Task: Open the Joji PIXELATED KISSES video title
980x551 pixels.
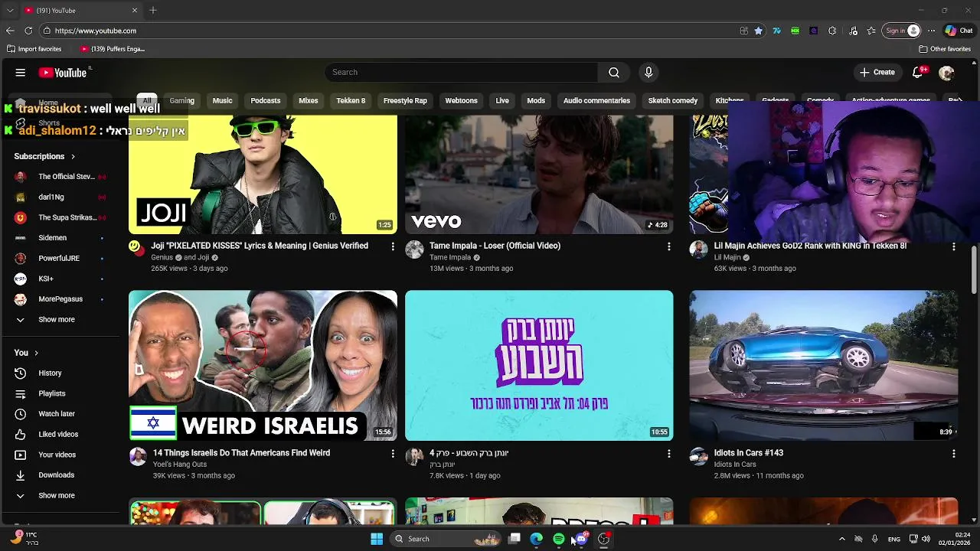Action: [260, 246]
